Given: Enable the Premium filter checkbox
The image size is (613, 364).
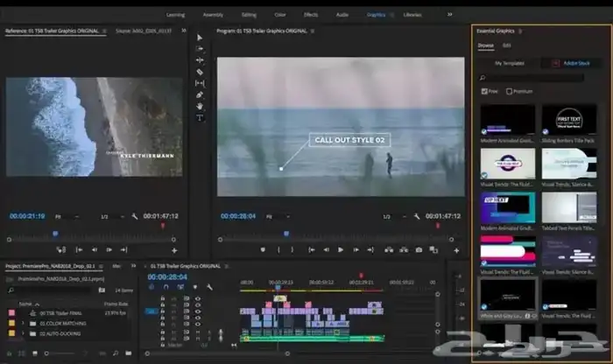Looking at the screenshot, I should point(509,91).
